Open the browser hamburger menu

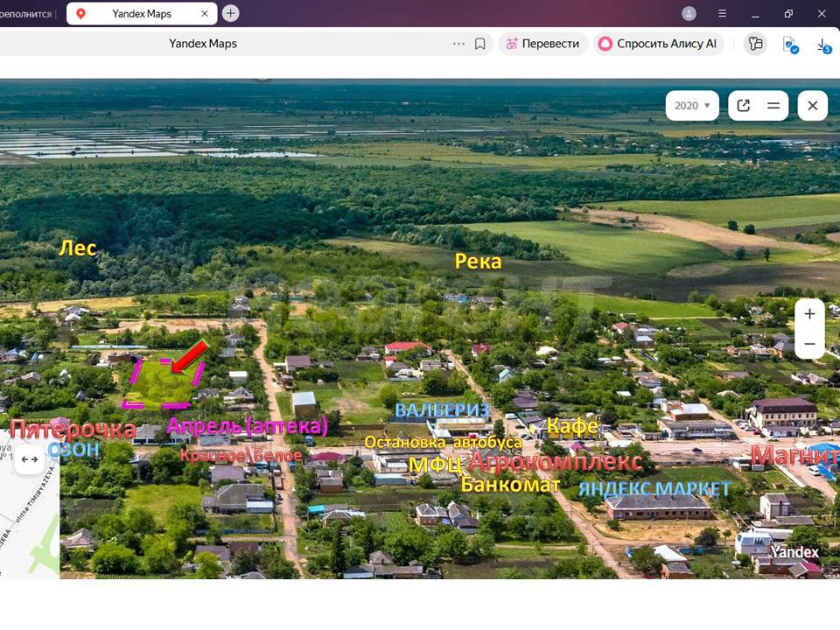[x=722, y=14]
